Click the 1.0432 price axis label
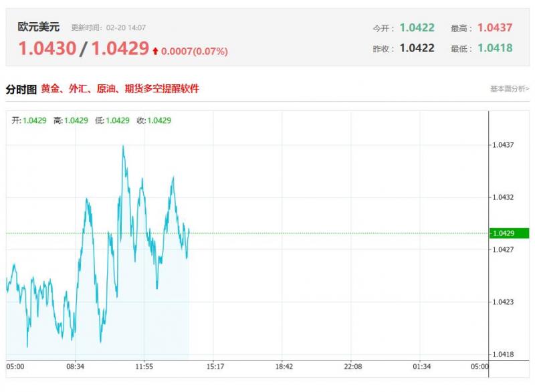The image size is (535, 392). point(503,197)
